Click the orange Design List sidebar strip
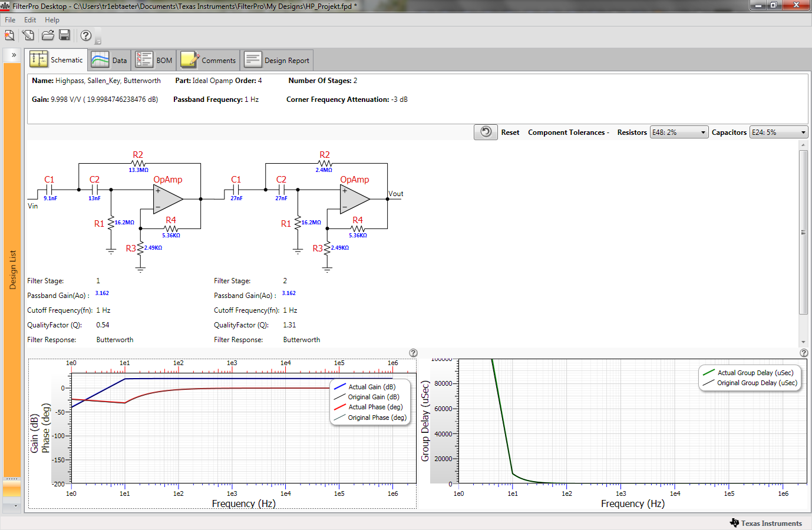Viewport: 812px width, 530px height. [12, 270]
